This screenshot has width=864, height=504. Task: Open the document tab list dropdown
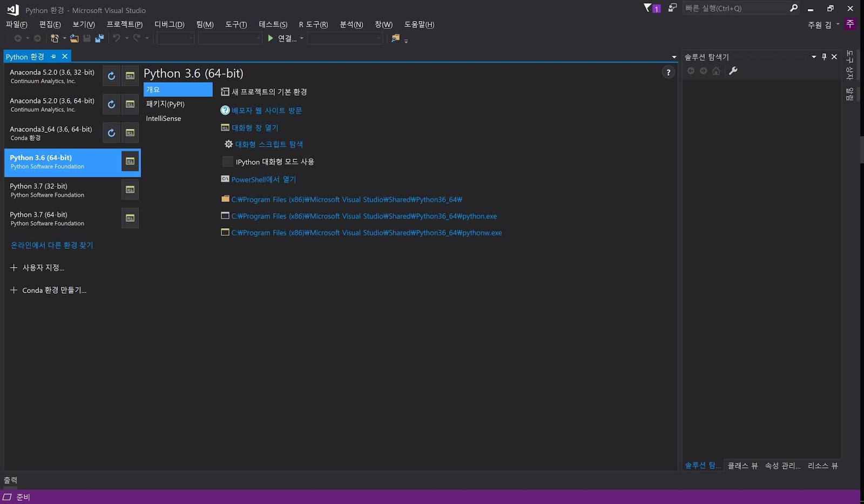point(674,57)
